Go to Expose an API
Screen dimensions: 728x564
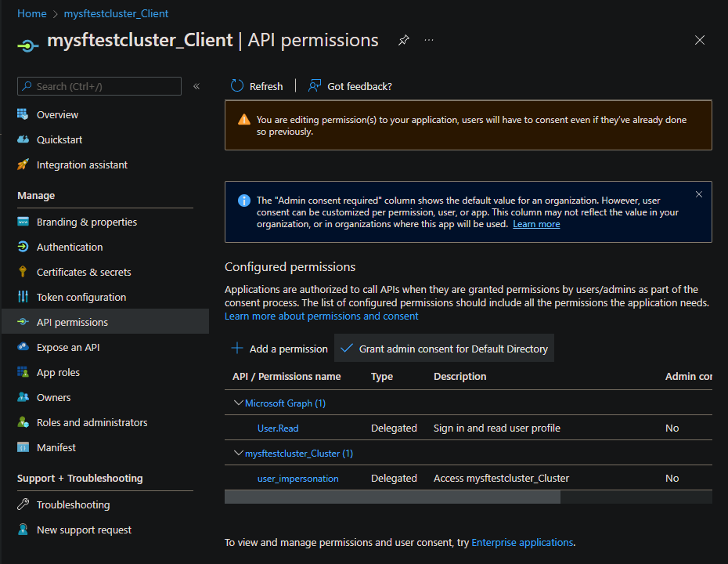68,347
